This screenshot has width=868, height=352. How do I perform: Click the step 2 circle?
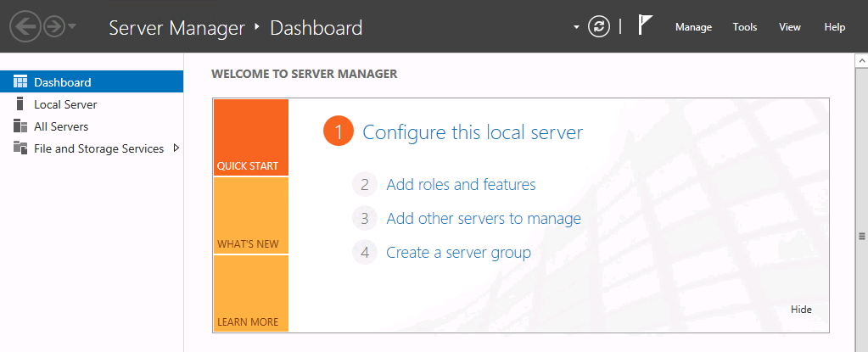tap(364, 184)
